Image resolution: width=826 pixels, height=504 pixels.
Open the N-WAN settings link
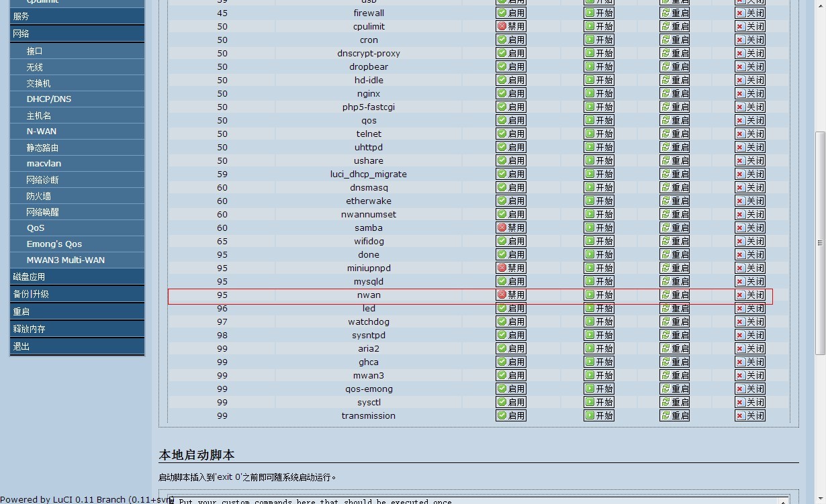click(x=77, y=132)
